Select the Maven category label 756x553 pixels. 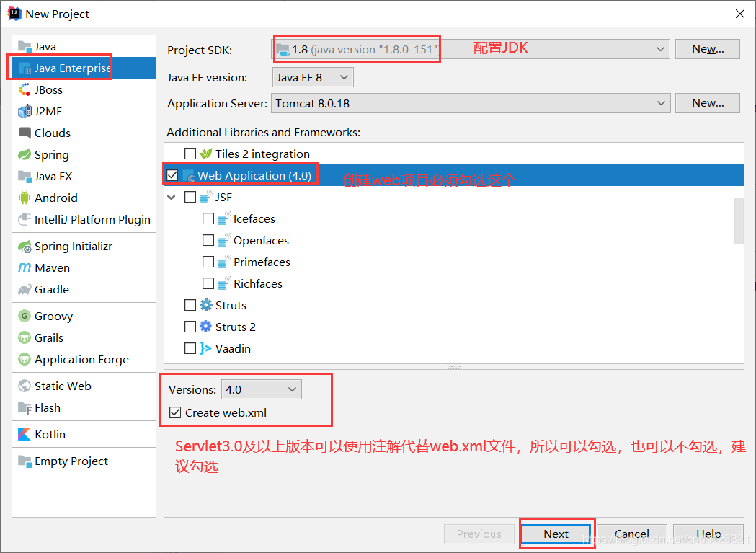[x=52, y=267]
